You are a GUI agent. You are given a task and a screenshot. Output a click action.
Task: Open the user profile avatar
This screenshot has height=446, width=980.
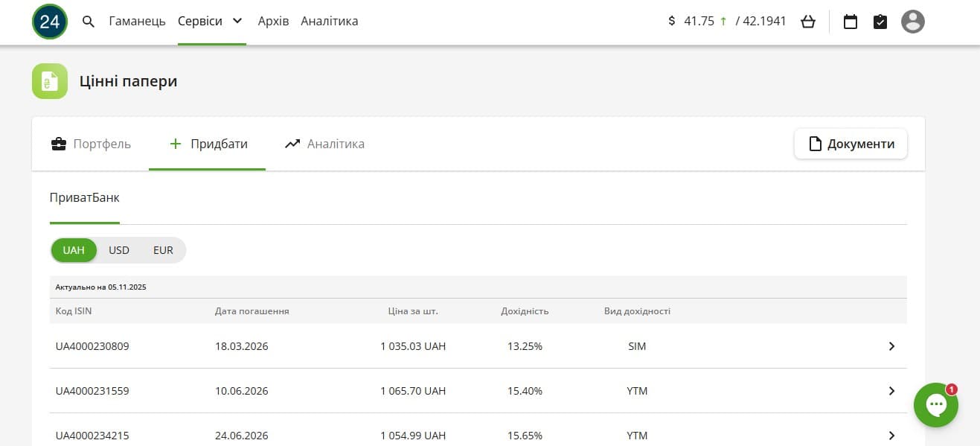coord(913,22)
